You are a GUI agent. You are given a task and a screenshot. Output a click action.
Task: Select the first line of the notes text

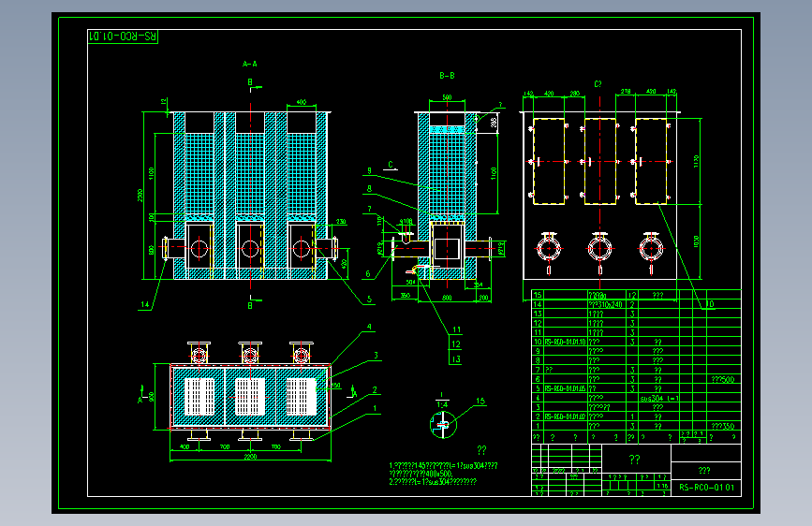pyautogui.click(x=443, y=466)
